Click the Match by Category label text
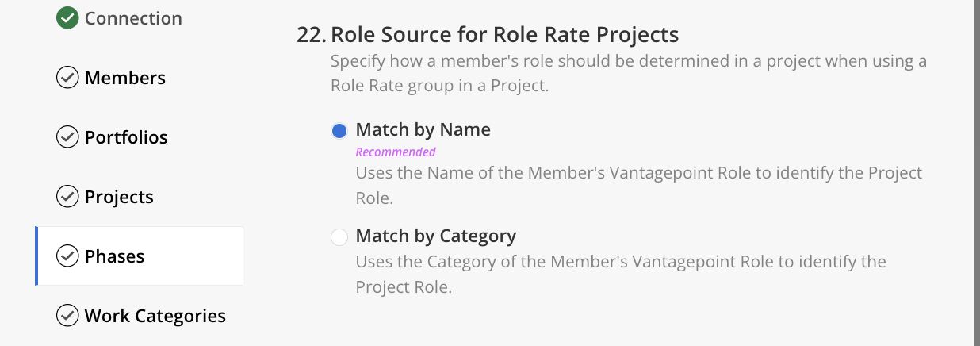Image resolution: width=980 pixels, height=346 pixels. (436, 236)
